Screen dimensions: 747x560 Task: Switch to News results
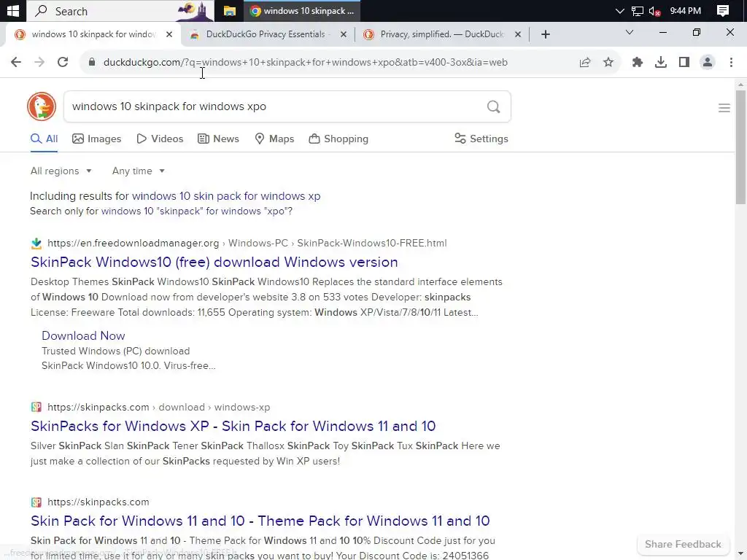tap(218, 139)
